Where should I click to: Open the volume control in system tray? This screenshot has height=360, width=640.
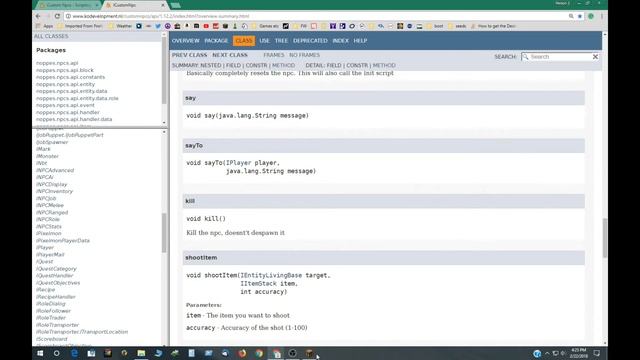coord(563,353)
